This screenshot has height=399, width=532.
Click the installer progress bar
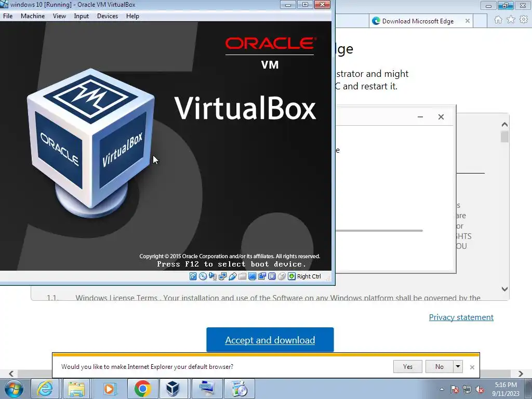point(379,231)
